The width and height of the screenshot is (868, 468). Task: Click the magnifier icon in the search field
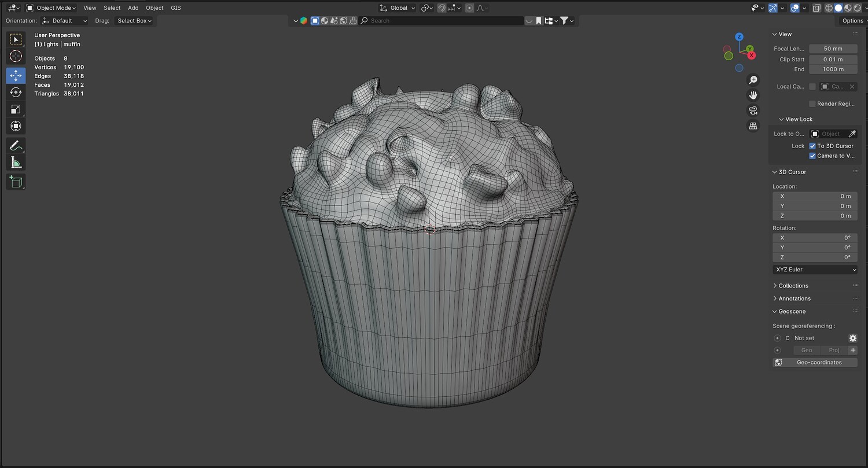pos(364,21)
